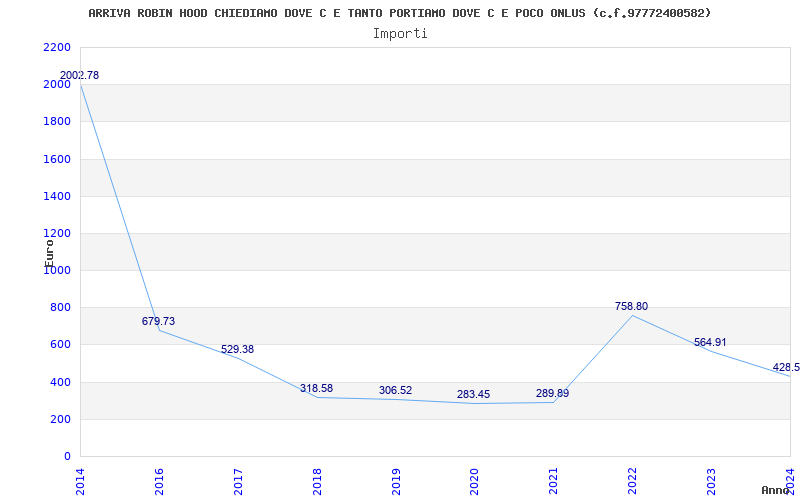Click the 600 y-axis tick label

60,345
